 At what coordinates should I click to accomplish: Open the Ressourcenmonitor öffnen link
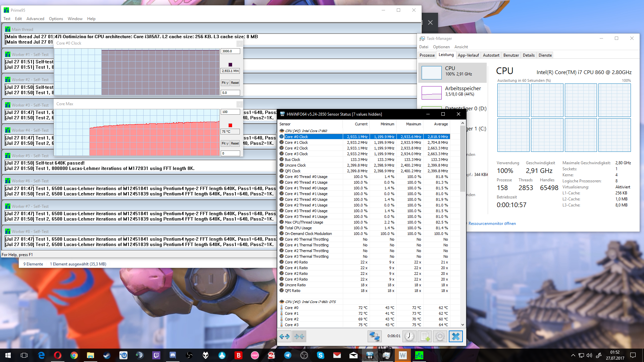click(x=492, y=224)
